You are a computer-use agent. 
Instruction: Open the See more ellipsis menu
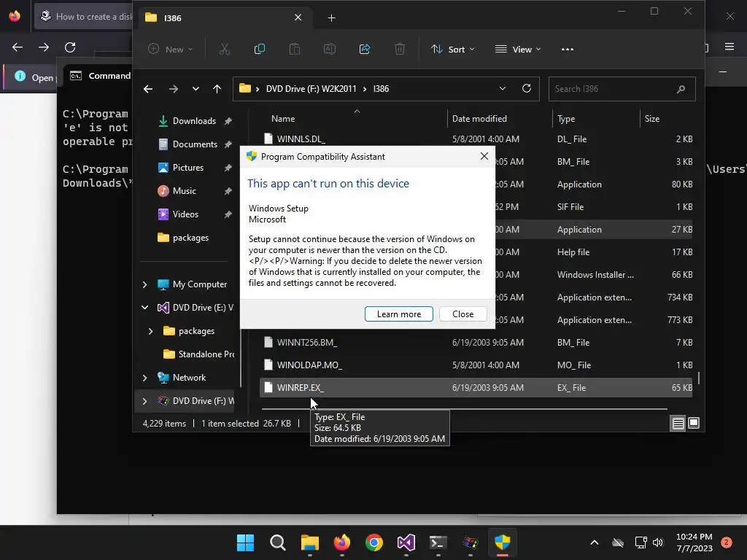pyautogui.click(x=568, y=49)
